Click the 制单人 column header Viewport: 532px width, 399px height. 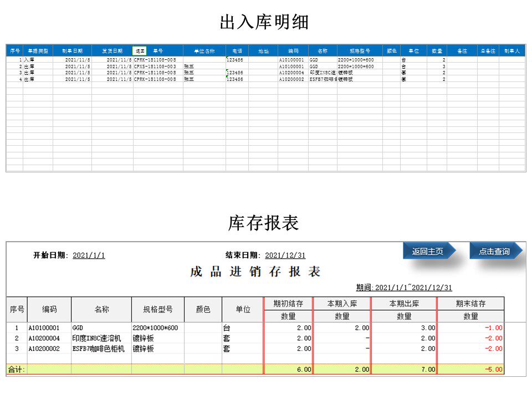pos(512,51)
